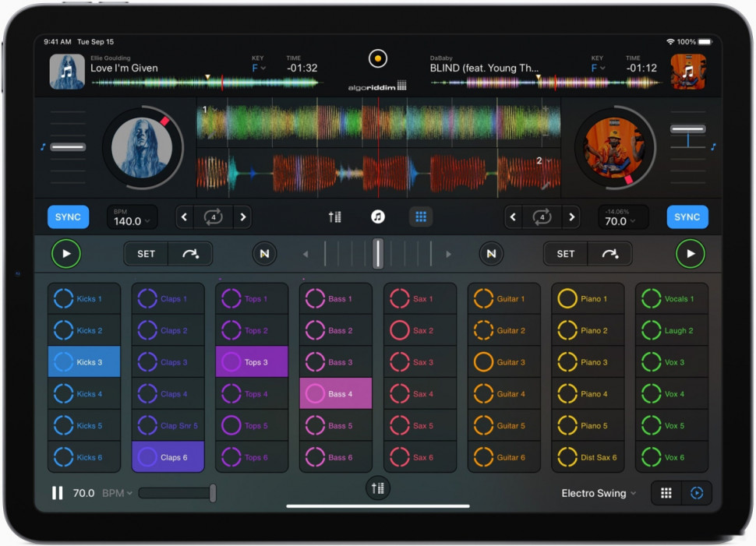Image resolution: width=756 pixels, height=546 pixels.
Task: Select the circular view icon bottom right
Action: pyautogui.click(x=697, y=493)
